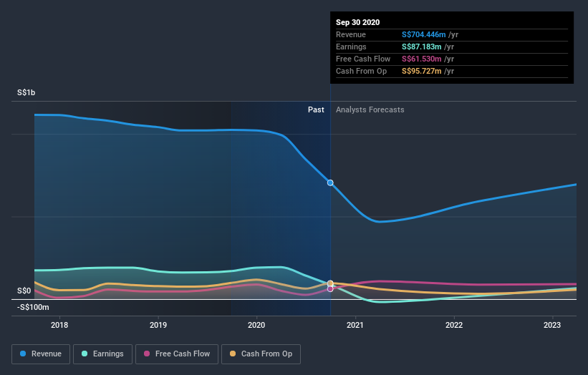Click the -S$100m y-axis label
588x375 pixels.
pyautogui.click(x=33, y=307)
